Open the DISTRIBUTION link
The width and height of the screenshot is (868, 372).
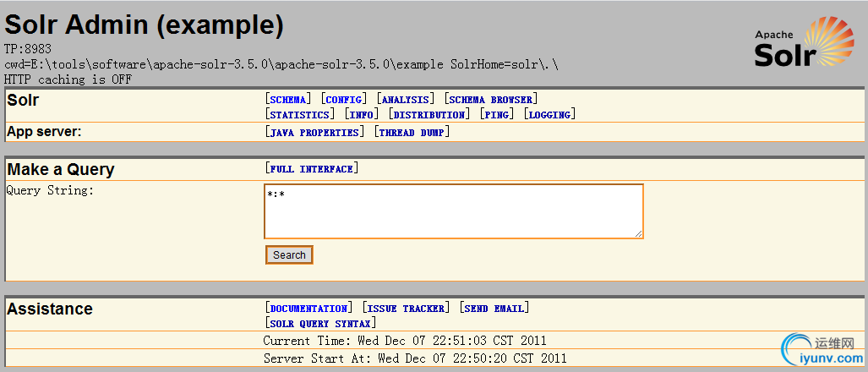(429, 115)
